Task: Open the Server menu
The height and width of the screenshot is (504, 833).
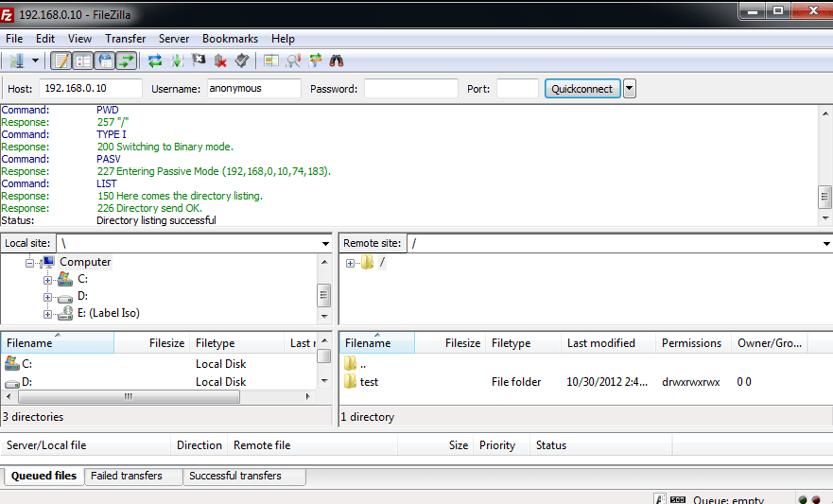Action: [x=174, y=39]
